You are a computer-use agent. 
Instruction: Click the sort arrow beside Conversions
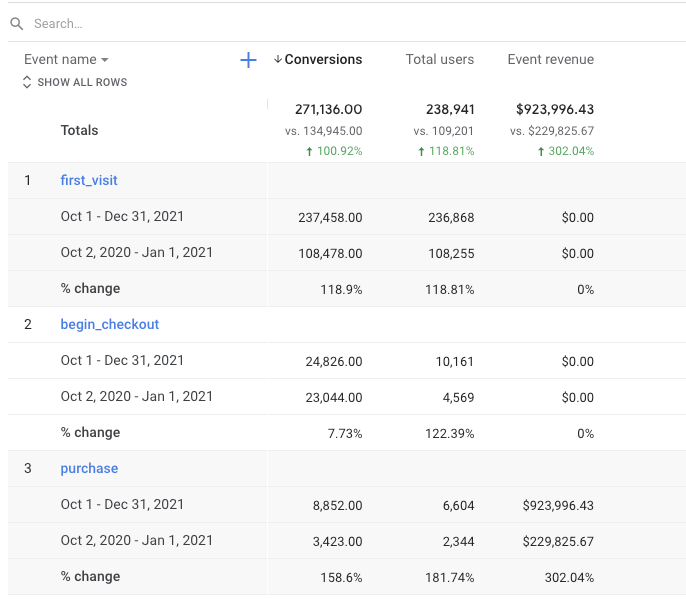point(278,60)
